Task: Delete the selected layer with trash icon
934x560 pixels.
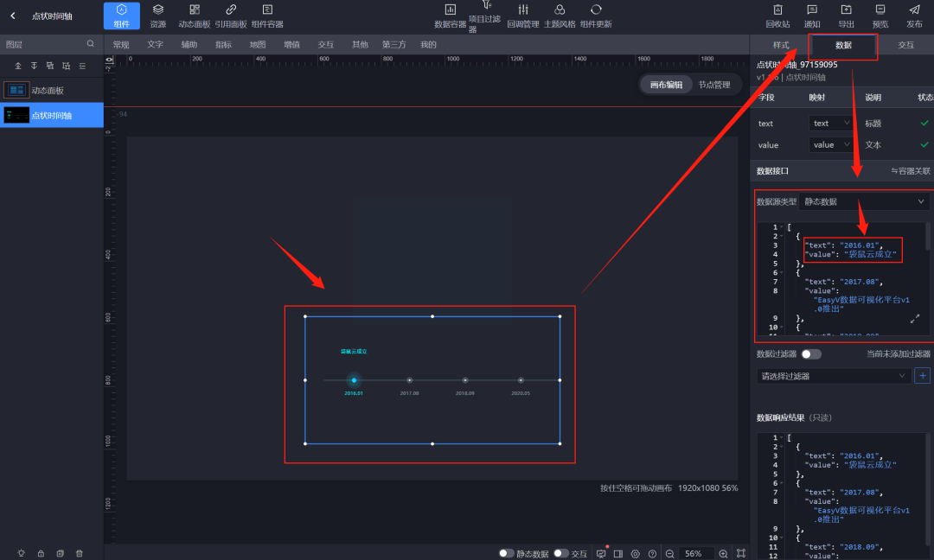Action: click(x=80, y=553)
